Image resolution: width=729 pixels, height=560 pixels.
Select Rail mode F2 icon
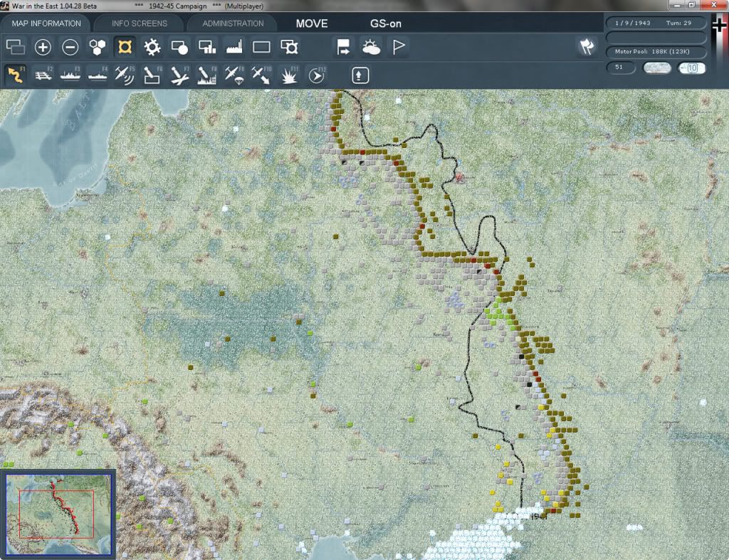[x=43, y=75]
